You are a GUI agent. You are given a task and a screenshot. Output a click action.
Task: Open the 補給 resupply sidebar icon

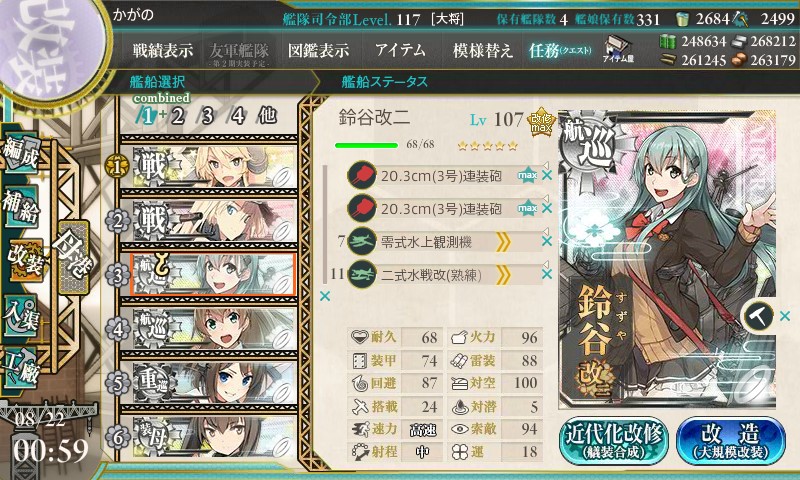[20, 206]
